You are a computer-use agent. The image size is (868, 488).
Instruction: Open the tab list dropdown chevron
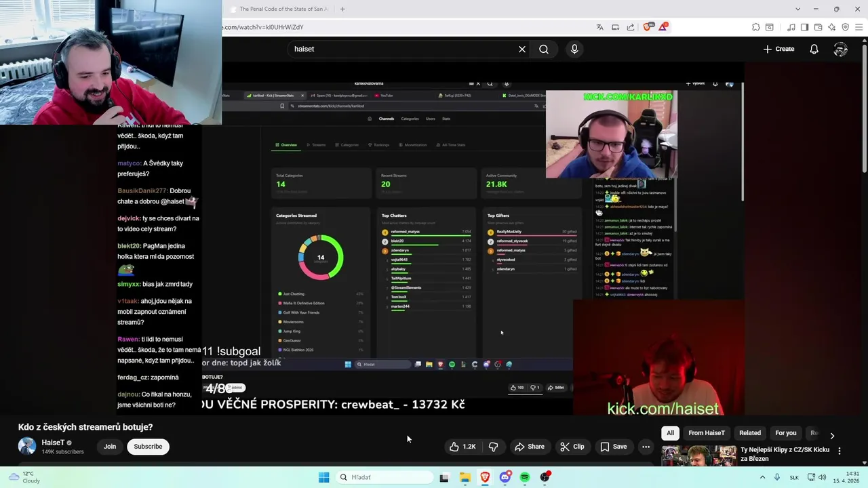pos(797,9)
